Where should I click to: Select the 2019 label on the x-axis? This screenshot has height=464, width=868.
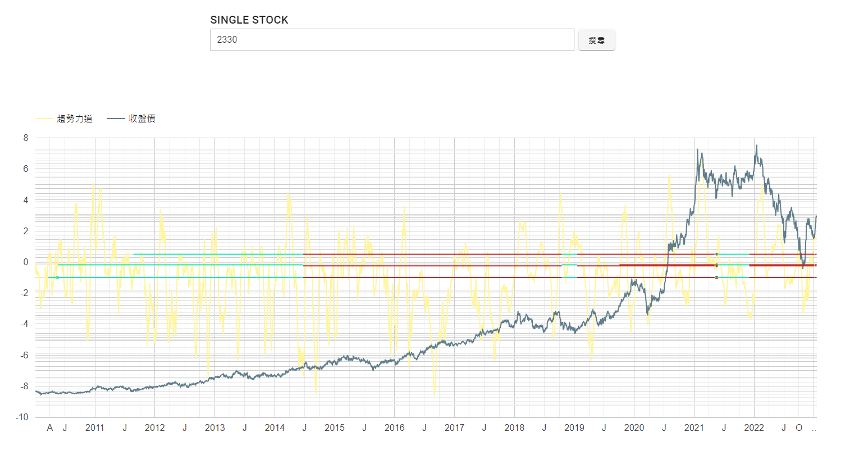(574, 428)
